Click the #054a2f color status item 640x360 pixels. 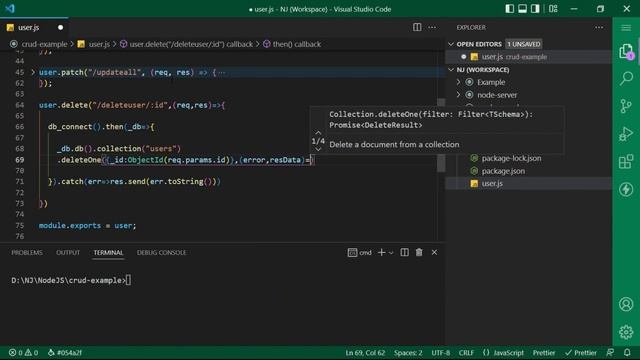tap(65, 352)
